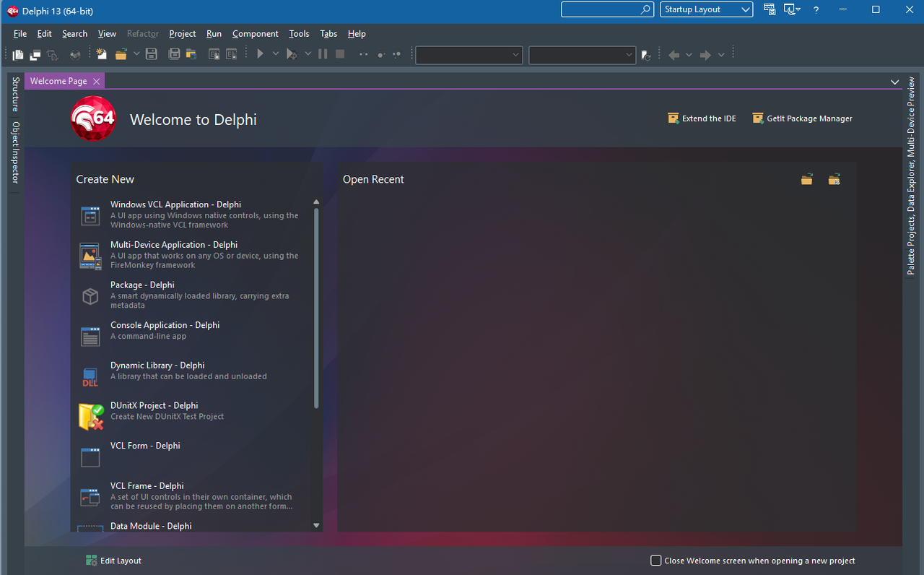Click the Save floppy-disk toolbar icon
The width and height of the screenshot is (924, 575).
(x=152, y=54)
